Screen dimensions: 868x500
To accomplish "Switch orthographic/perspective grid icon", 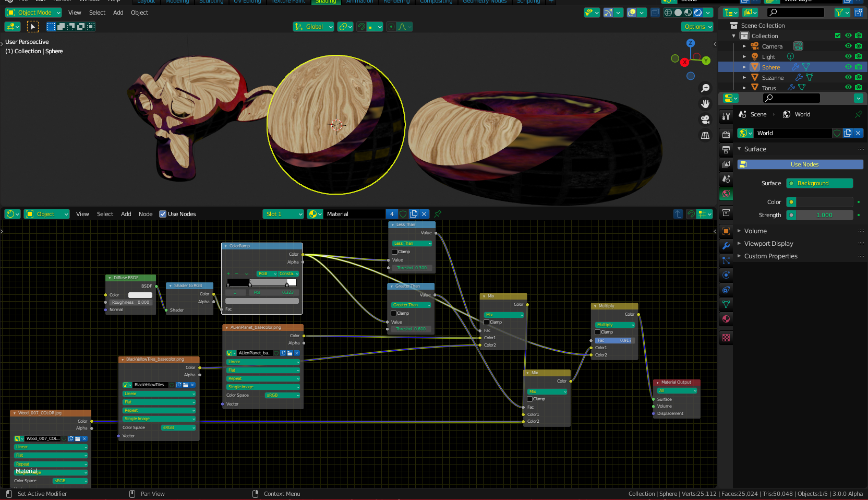I will click(705, 135).
